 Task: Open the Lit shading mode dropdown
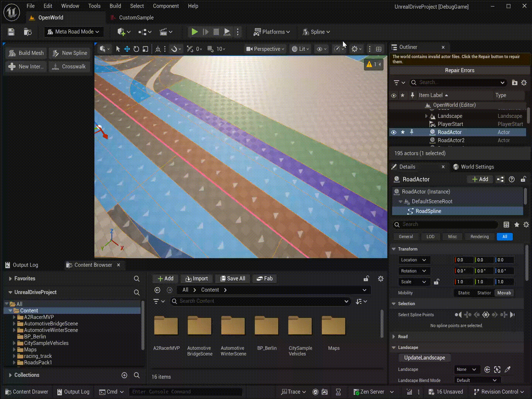[300, 49]
